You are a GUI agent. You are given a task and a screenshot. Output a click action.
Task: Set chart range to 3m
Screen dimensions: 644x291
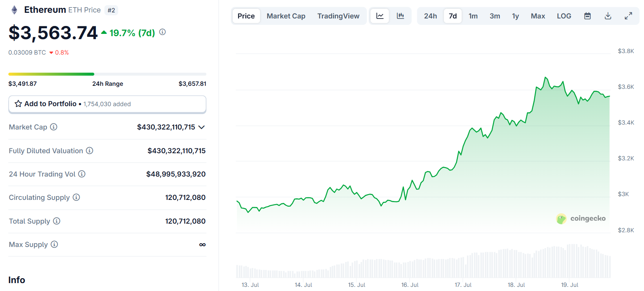pyautogui.click(x=495, y=16)
